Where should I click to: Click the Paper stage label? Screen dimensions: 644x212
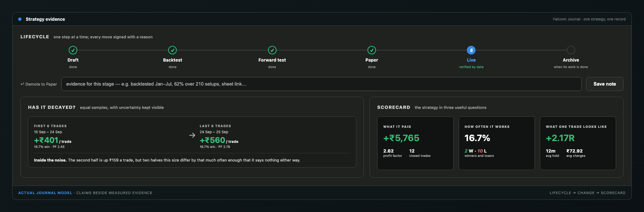coord(372,60)
